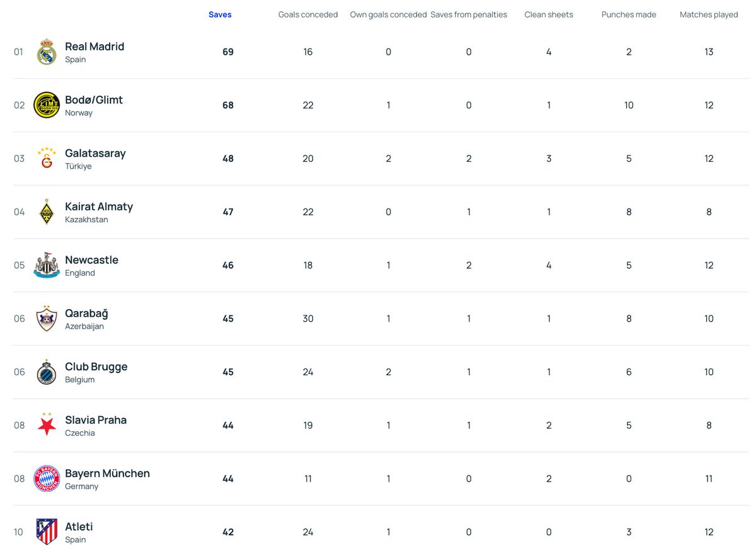Sort by Goals conceded header
This screenshot has width=756, height=554.
point(308,14)
